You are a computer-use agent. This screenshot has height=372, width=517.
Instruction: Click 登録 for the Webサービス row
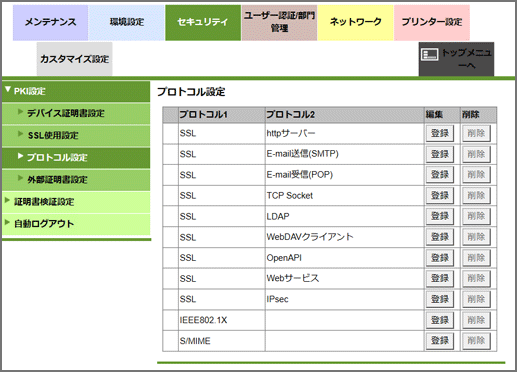coord(440,279)
